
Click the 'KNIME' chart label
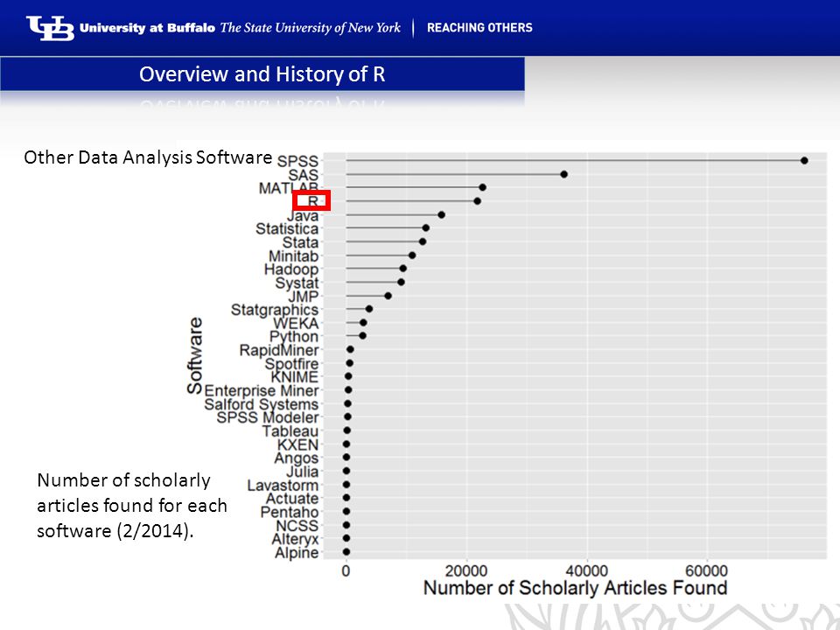point(295,377)
